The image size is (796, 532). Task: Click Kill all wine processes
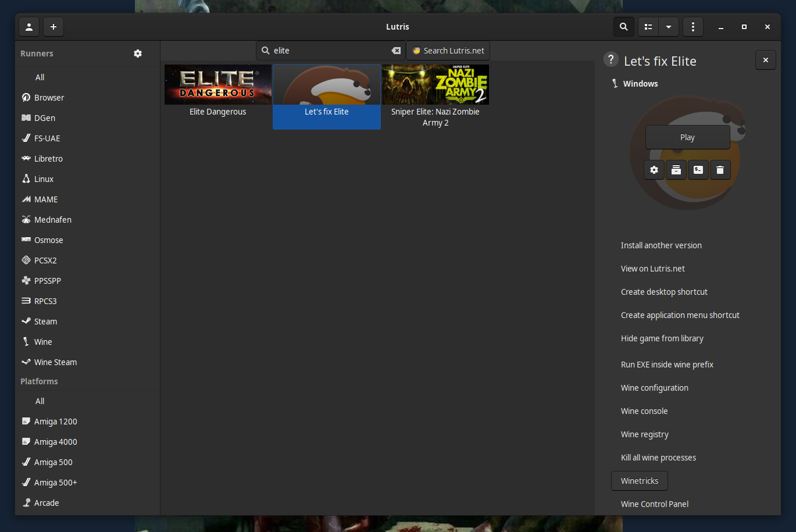(658, 458)
